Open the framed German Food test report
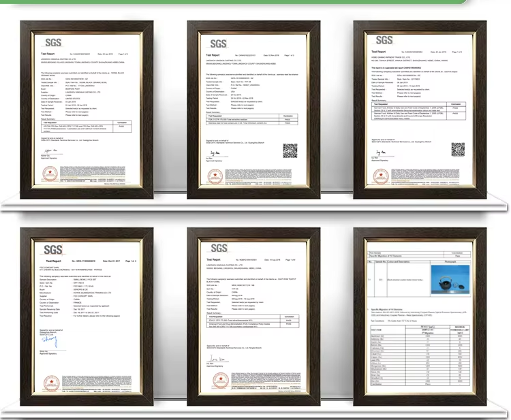The height and width of the screenshot is (420, 511). (x=420, y=110)
